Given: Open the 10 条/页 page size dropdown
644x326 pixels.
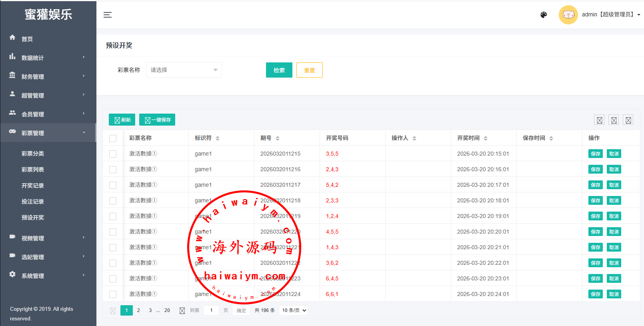Looking at the screenshot, I should tap(294, 310).
